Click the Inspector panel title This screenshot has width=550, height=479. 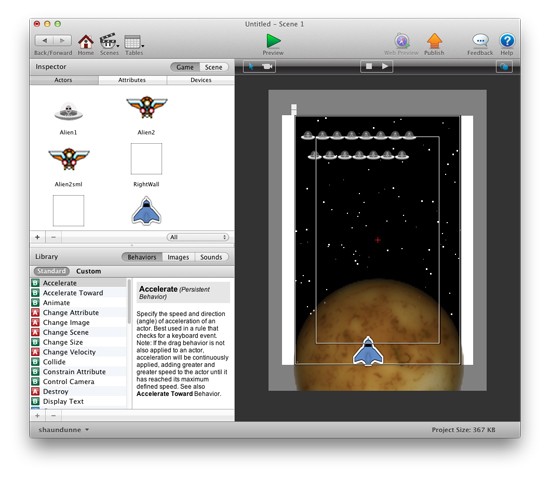51,67
